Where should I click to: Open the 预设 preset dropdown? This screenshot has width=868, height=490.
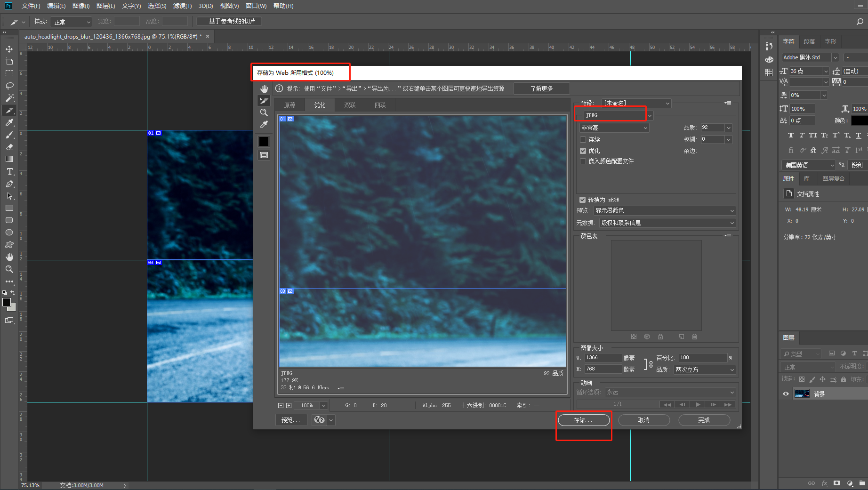[637, 103]
